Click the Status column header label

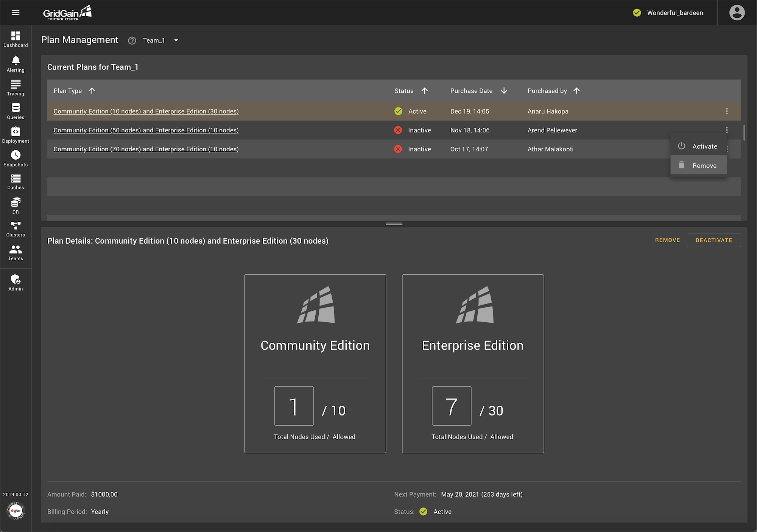click(x=404, y=91)
